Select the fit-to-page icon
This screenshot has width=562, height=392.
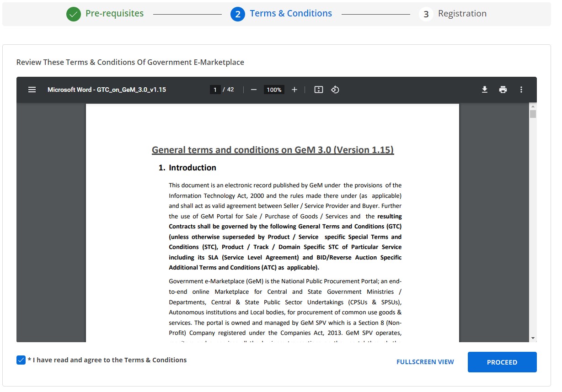318,90
